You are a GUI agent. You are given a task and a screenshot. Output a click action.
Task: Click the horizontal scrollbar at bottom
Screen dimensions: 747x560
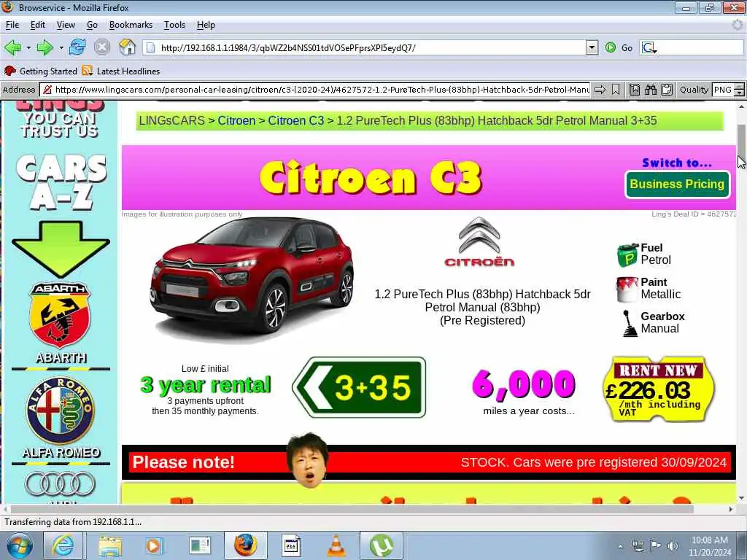tap(352, 509)
